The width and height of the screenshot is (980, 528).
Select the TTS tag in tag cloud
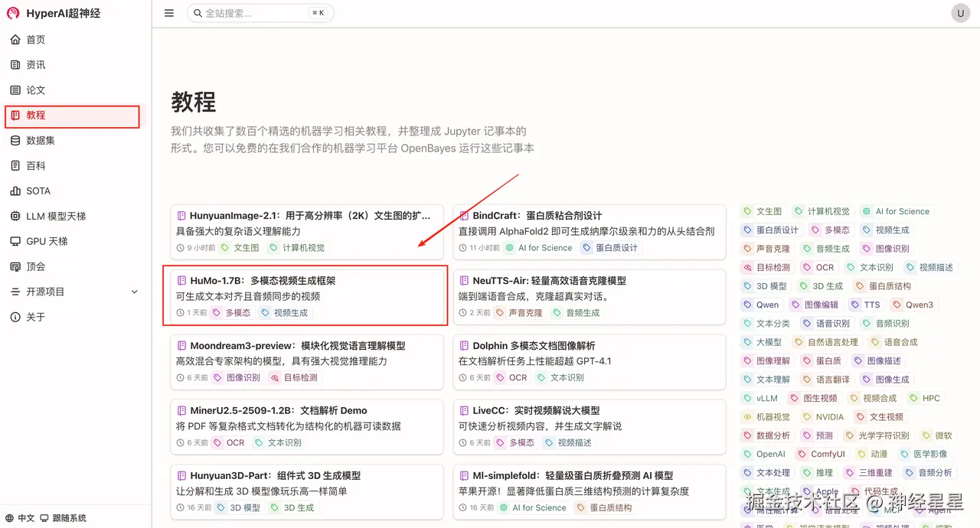click(x=865, y=305)
